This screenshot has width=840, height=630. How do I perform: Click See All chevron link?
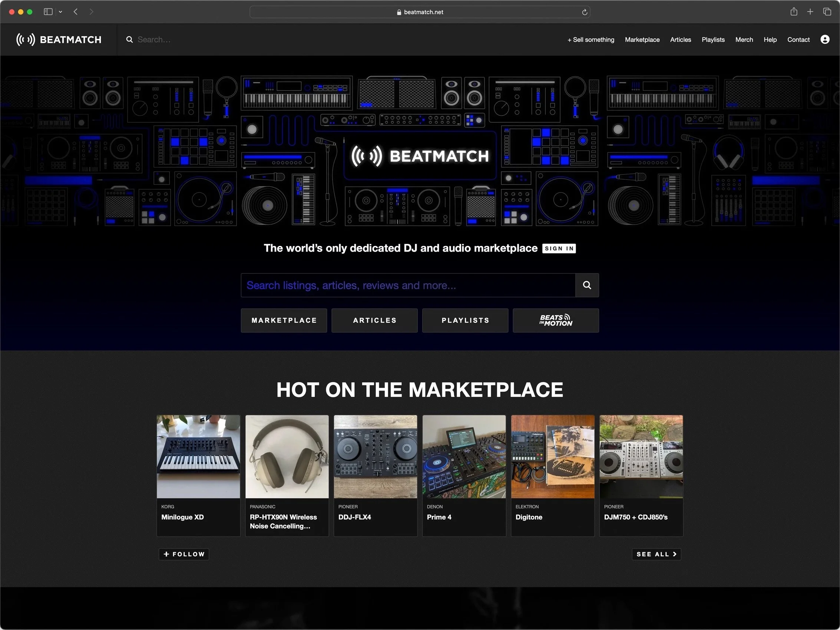(656, 554)
